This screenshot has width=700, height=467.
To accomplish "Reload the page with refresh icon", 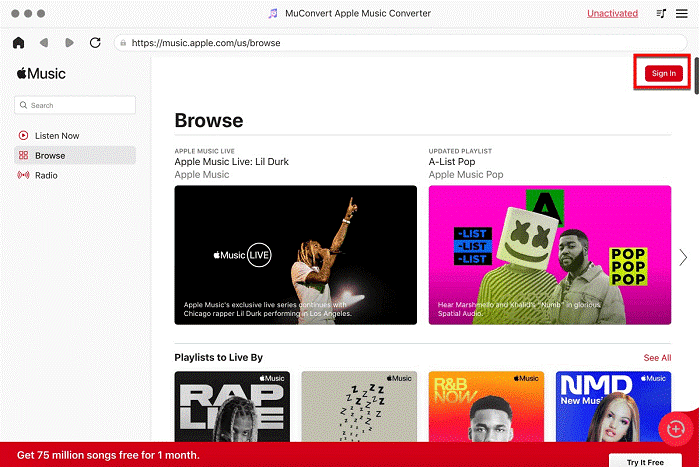I will tap(95, 43).
